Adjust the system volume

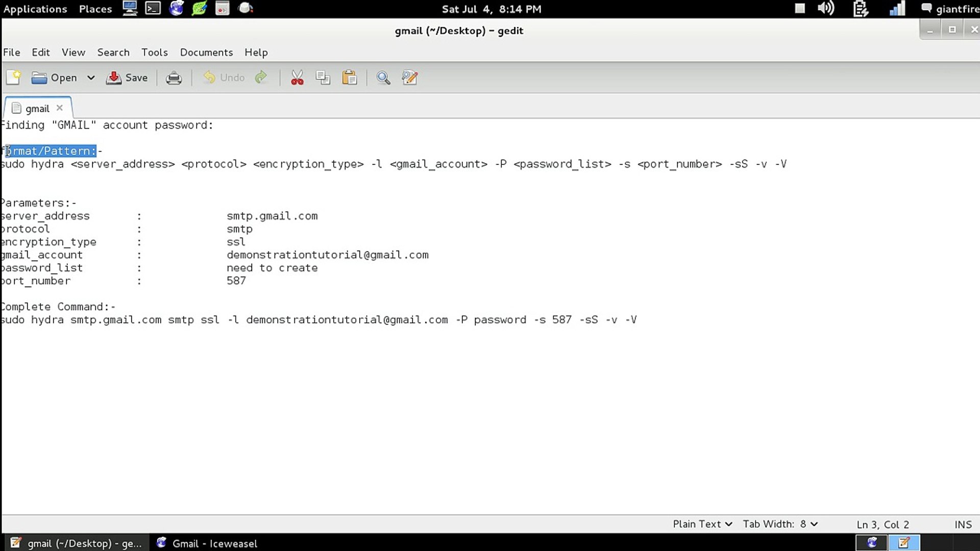pyautogui.click(x=825, y=8)
